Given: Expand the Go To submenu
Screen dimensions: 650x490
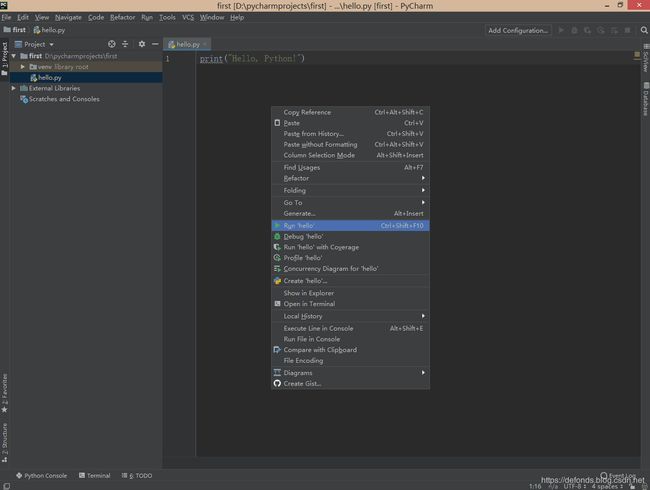Looking at the screenshot, I should 350,203.
